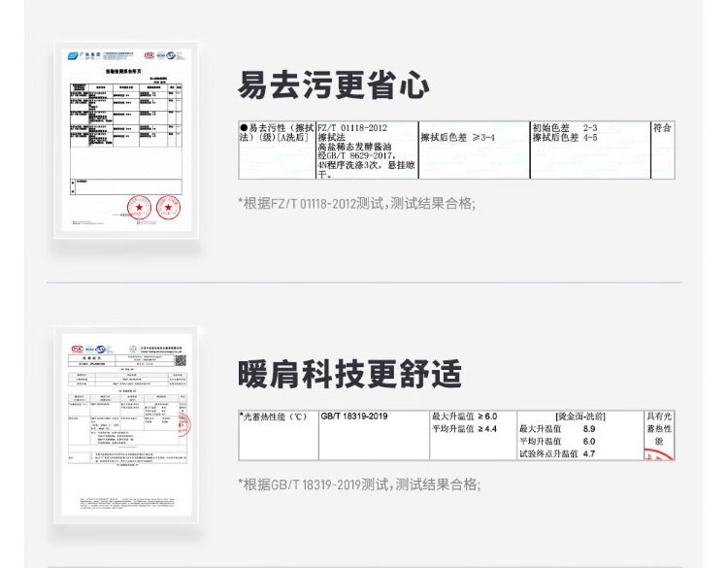This screenshot has width=728, height=568.
Task: Click the right red stamp on the upper report
Action: [168, 208]
